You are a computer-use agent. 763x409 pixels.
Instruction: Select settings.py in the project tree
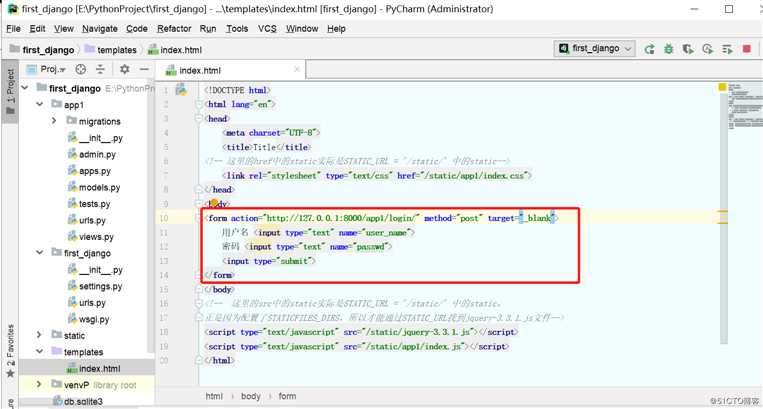tap(100, 286)
